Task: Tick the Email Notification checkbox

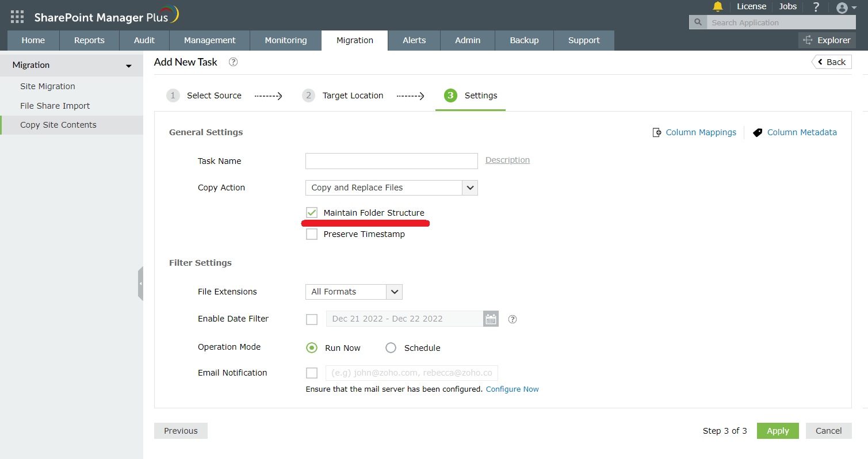Action: [x=312, y=373]
